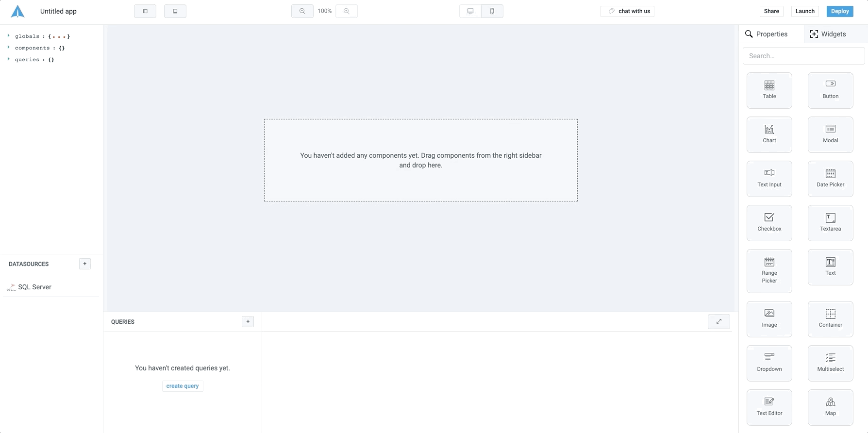868x433 pixels.
Task: Expand the components tree node
Action: (9, 48)
